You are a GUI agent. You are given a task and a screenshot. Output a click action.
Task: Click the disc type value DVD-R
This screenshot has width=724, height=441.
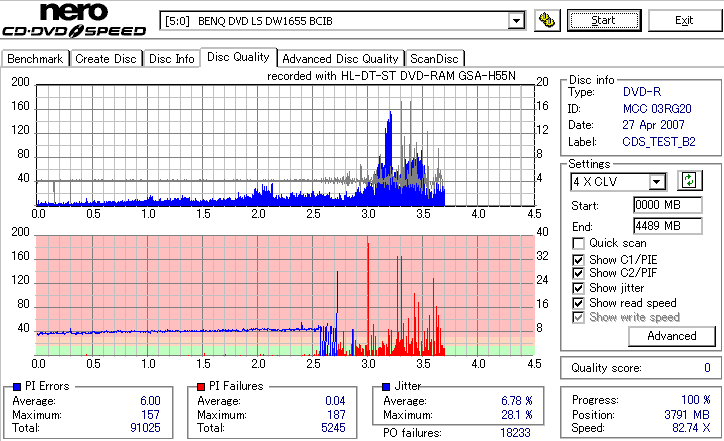tap(642, 92)
